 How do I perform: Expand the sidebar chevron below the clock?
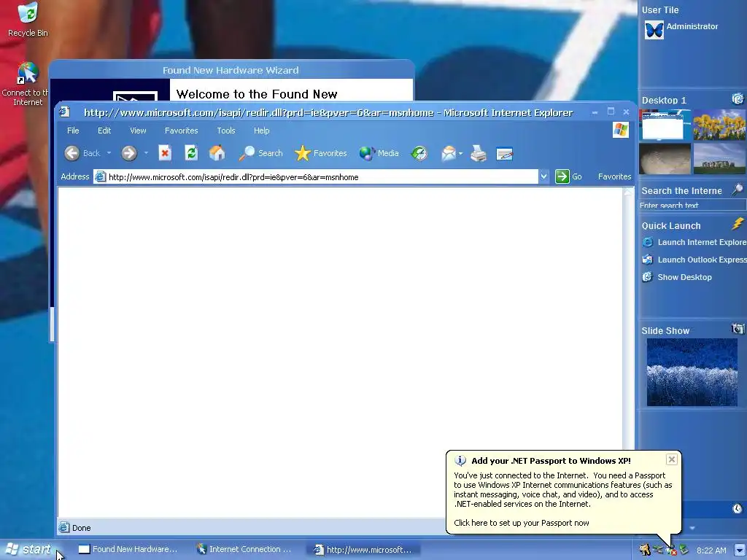pyautogui.click(x=692, y=528)
